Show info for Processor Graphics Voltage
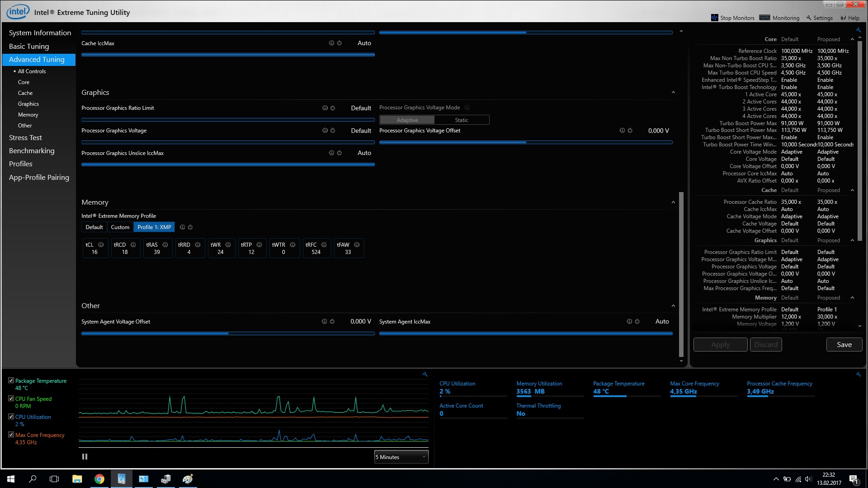 (325, 131)
